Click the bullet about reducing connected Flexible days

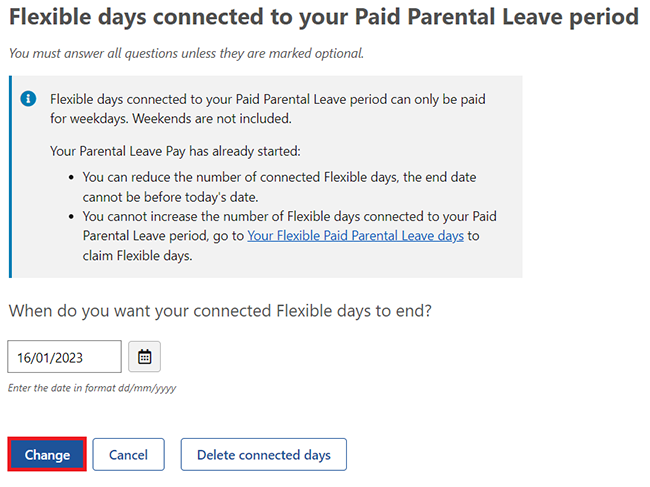(x=279, y=187)
